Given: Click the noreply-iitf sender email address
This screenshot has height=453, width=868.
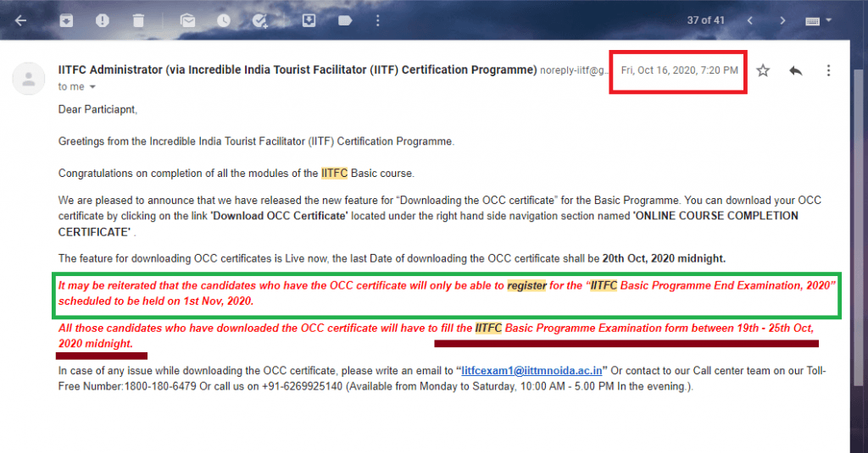Looking at the screenshot, I should [574, 70].
